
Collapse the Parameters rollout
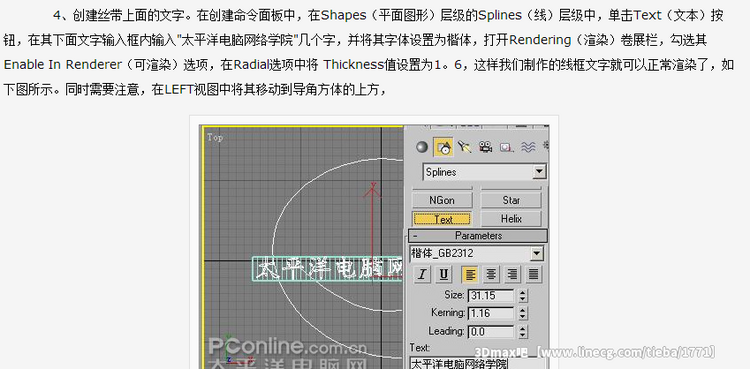pyautogui.click(x=478, y=235)
